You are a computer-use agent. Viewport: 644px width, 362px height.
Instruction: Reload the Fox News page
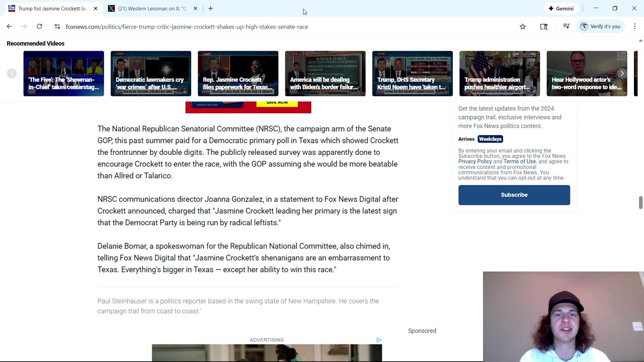[39, 27]
